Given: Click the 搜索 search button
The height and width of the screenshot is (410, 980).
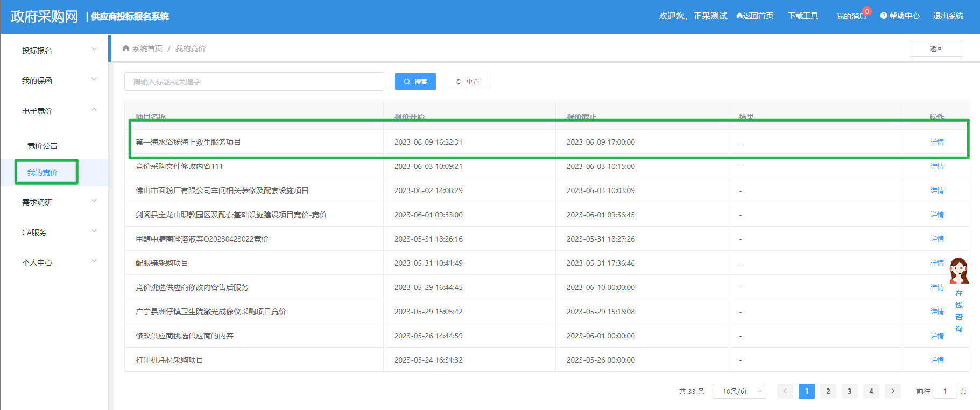Looking at the screenshot, I should point(415,82).
